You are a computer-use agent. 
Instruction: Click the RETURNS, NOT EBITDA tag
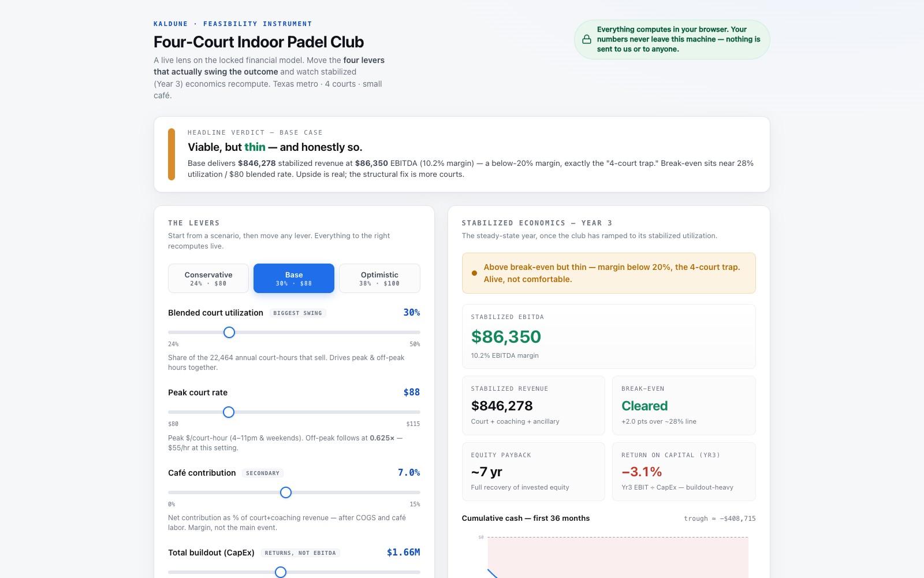coord(300,553)
